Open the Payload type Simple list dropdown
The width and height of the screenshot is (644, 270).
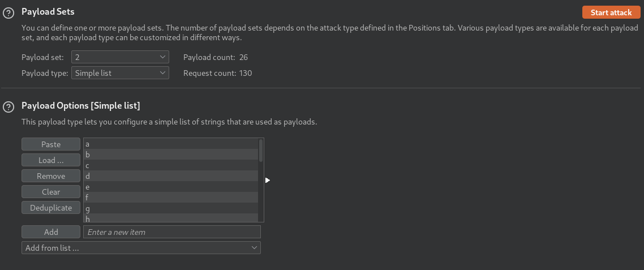[x=120, y=73]
